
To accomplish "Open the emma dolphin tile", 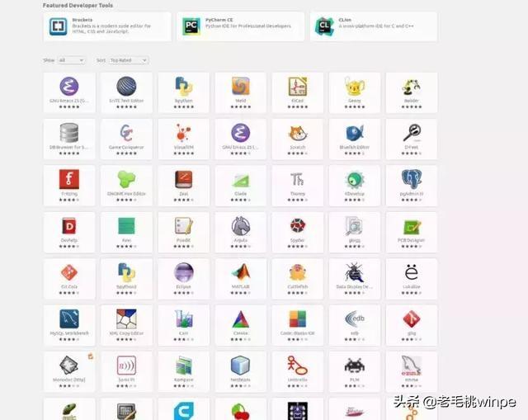I will coord(412,371).
